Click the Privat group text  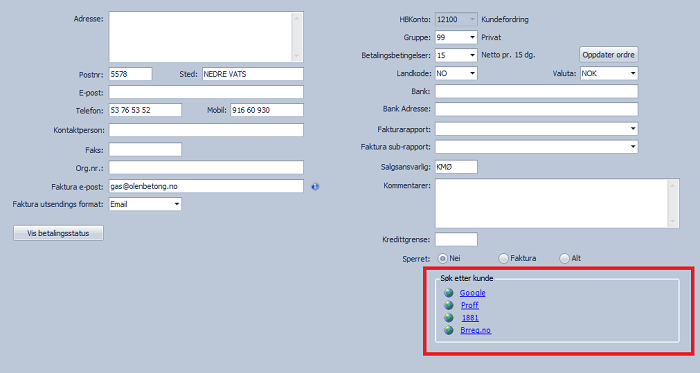pyautogui.click(x=491, y=37)
